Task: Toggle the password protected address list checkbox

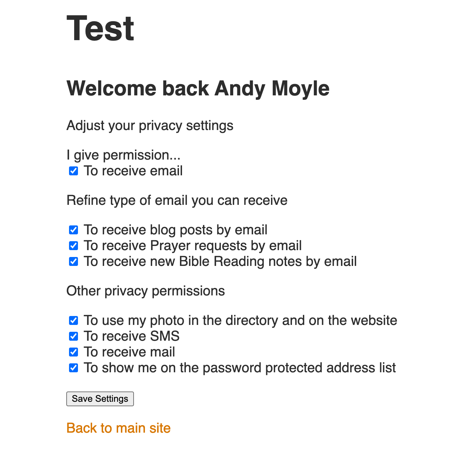Action: click(x=73, y=368)
